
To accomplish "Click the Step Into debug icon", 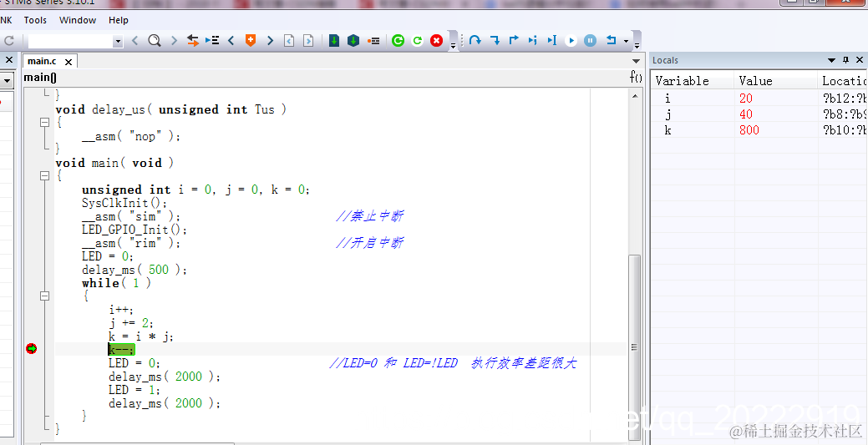I will (x=495, y=40).
